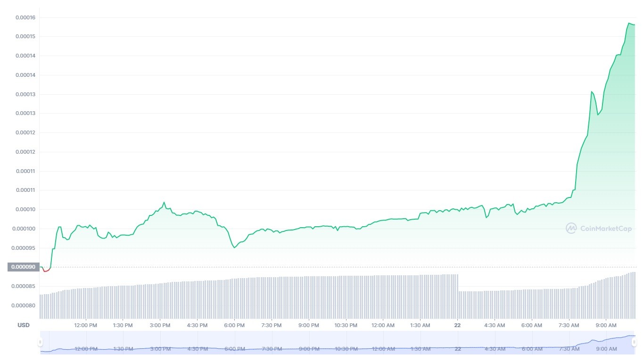Click date 22 on main chart time axis
The height and width of the screenshot is (362, 644).
click(x=457, y=325)
